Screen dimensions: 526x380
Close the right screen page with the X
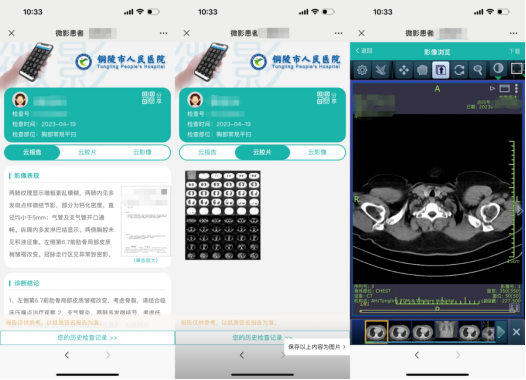[x=361, y=33]
